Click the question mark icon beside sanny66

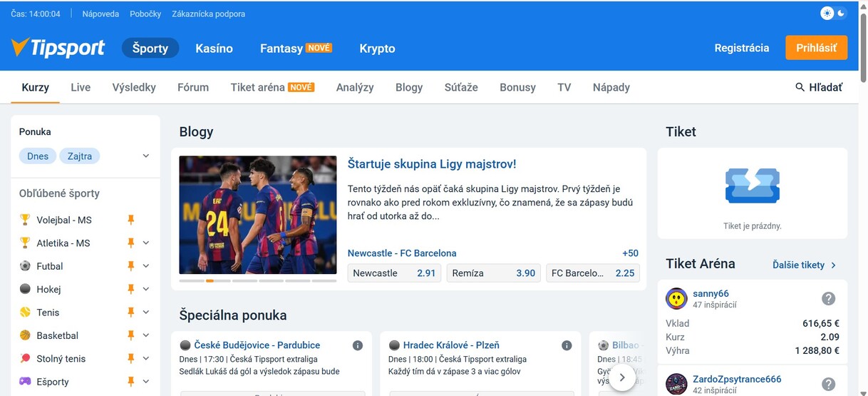point(828,298)
